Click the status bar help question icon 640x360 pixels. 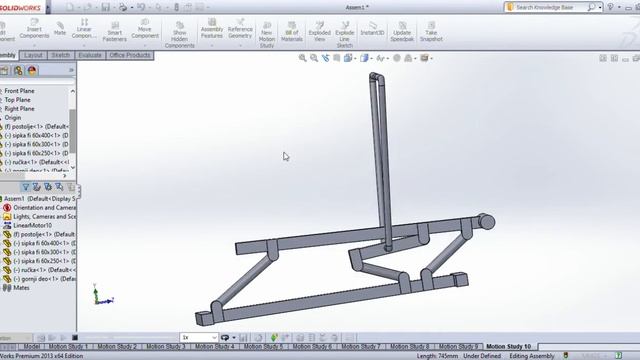point(619,356)
